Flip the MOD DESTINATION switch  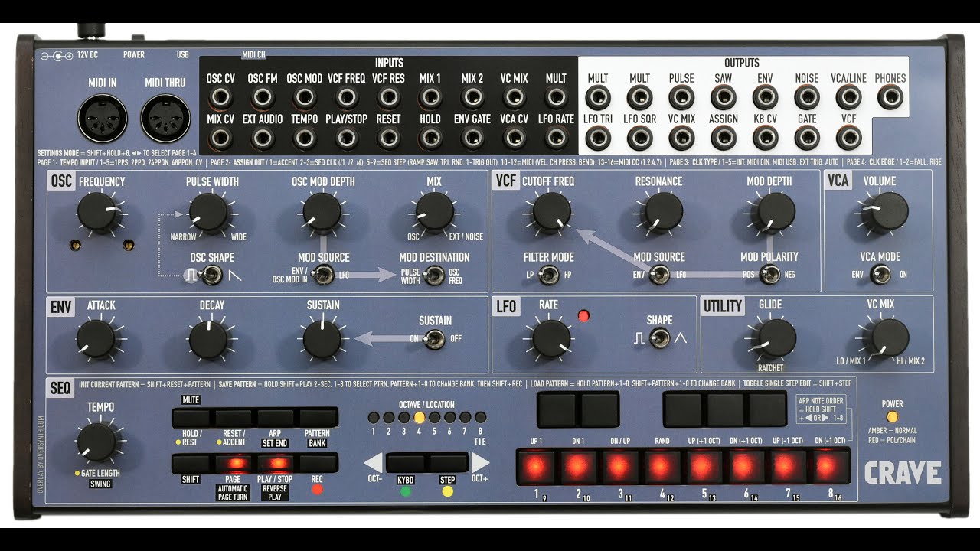pos(435,275)
